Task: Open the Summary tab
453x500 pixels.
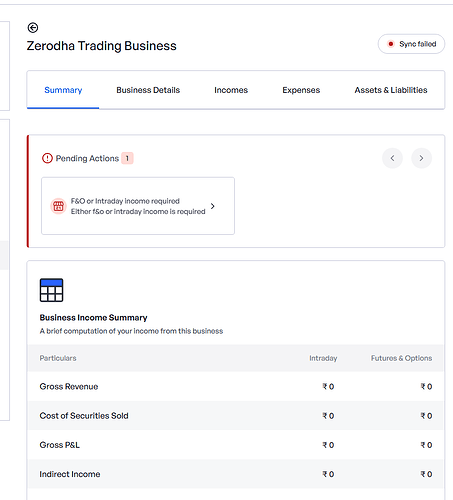Action: point(63,90)
